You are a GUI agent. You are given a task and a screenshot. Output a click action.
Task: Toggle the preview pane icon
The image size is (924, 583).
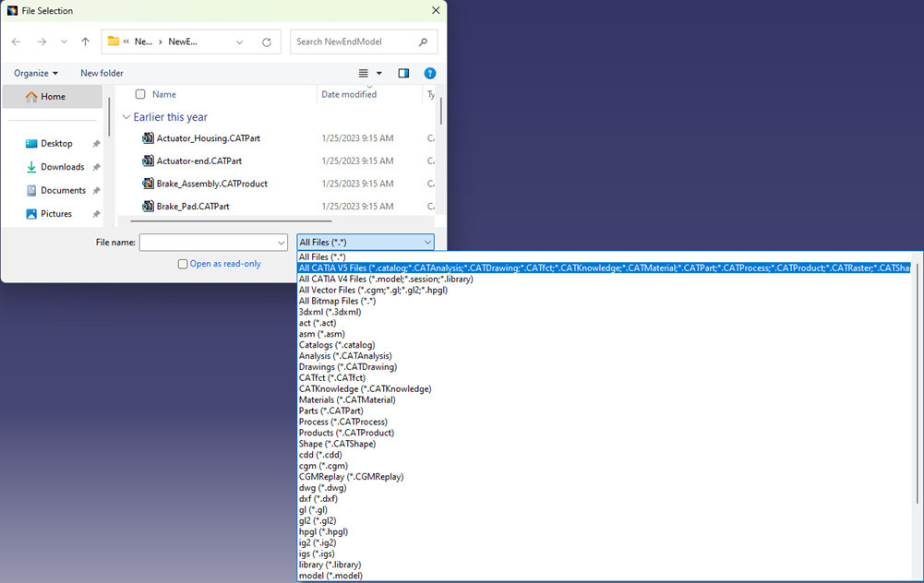click(x=403, y=74)
